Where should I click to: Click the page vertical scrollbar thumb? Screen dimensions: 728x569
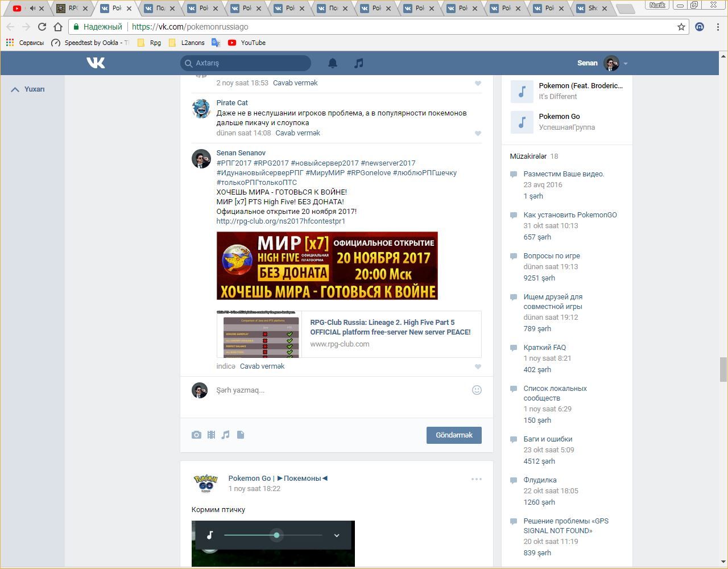pos(723,370)
